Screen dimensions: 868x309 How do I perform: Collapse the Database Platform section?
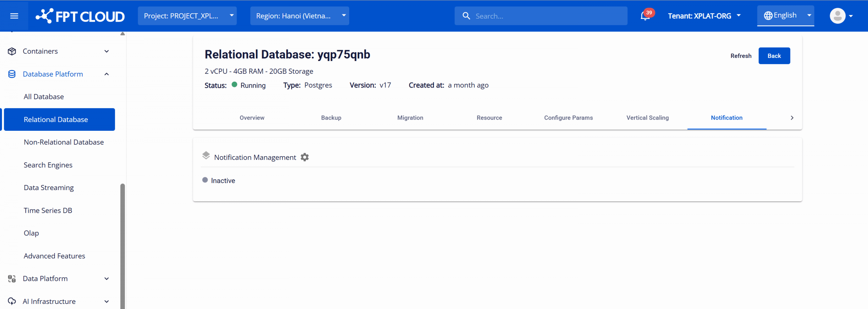(x=106, y=74)
